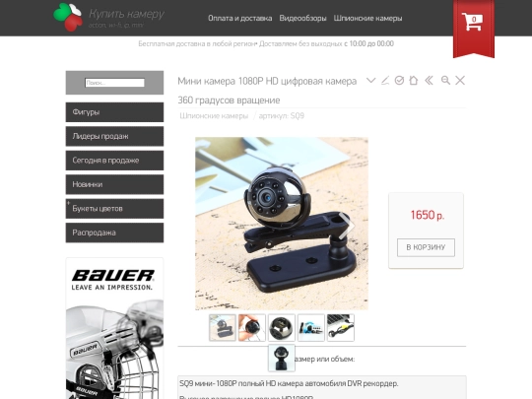Click the Bauer advertisement banner
Screen dimensions: 532x399
114,328
